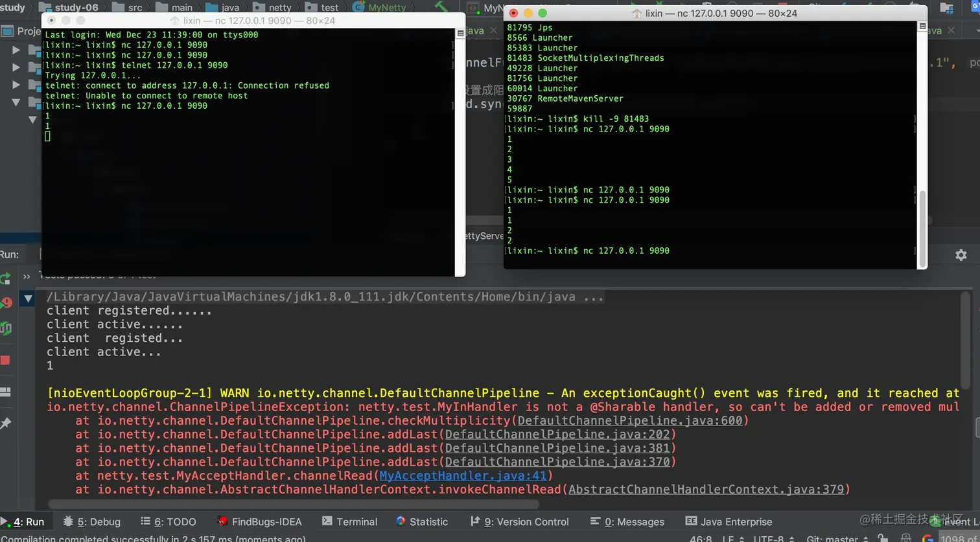
Task: Click the main breadcrumb folder
Action: 174,8
